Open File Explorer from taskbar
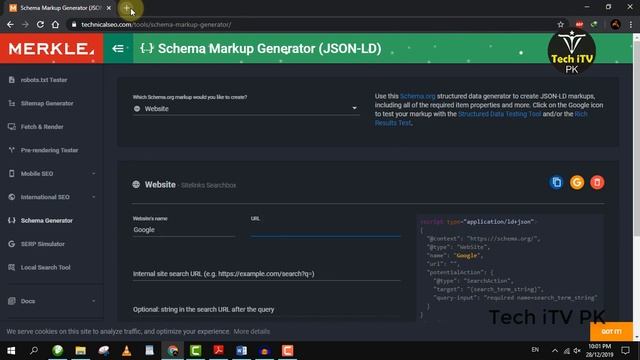The image size is (640, 360). (x=80, y=351)
